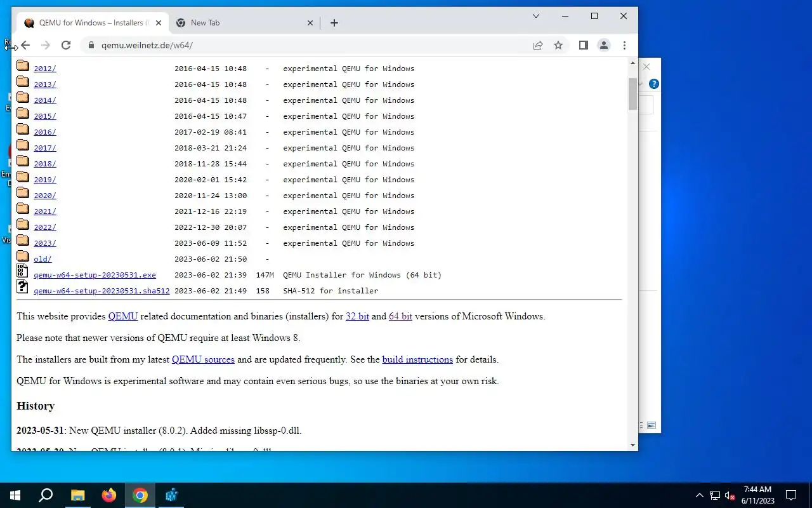Click the 2023-06-09 11:52 date text

(211, 243)
